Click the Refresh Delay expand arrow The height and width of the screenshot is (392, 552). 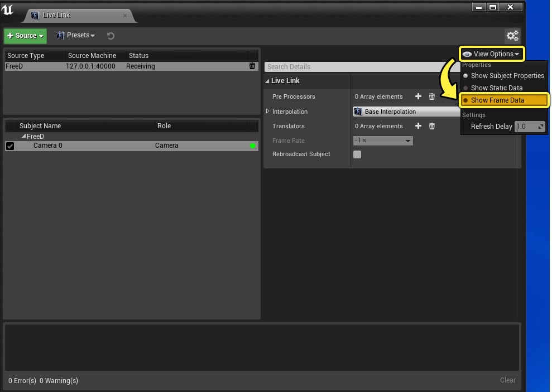(x=541, y=127)
